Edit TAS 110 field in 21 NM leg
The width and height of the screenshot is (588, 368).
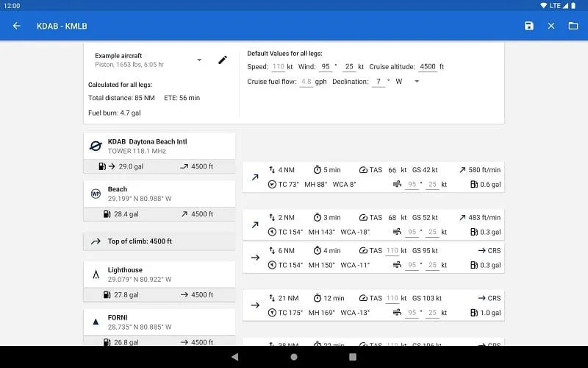click(x=392, y=299)
